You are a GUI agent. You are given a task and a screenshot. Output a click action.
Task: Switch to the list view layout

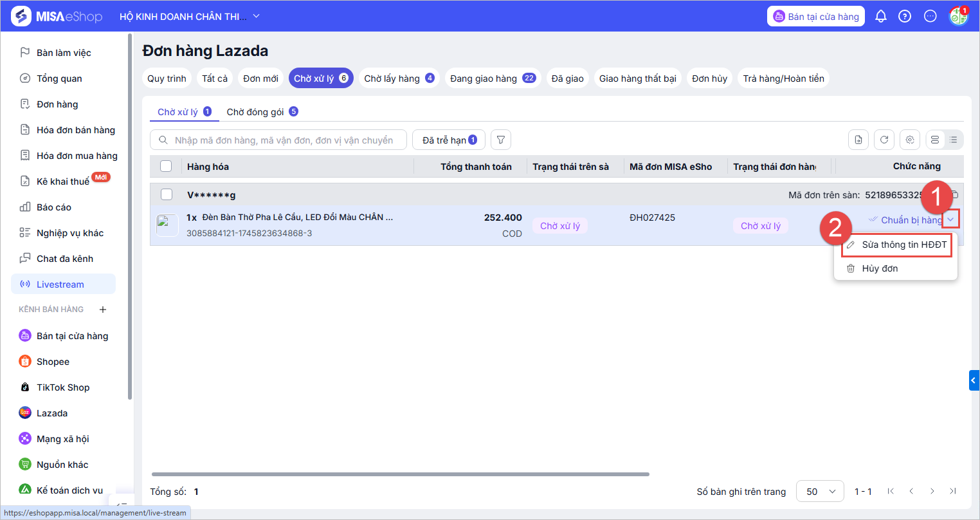[954, 140]
